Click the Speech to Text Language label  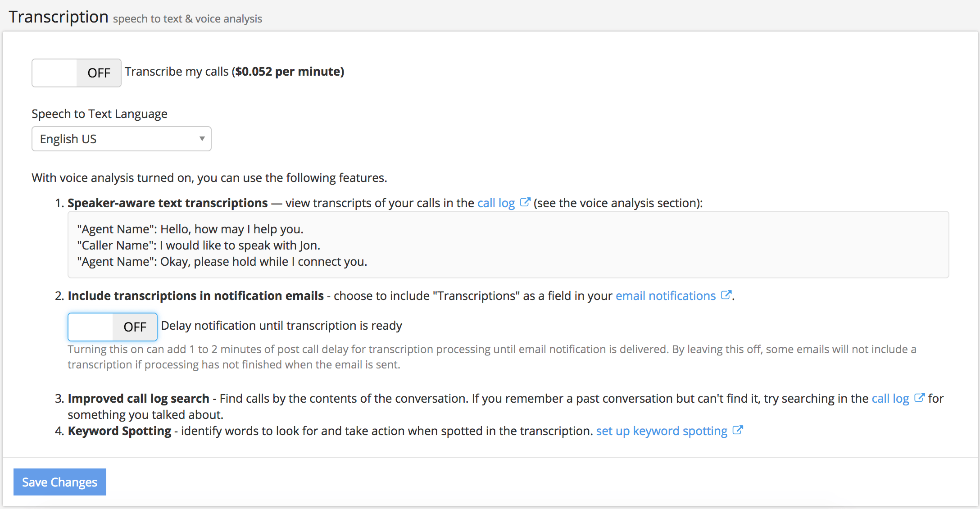pos(100,114)
